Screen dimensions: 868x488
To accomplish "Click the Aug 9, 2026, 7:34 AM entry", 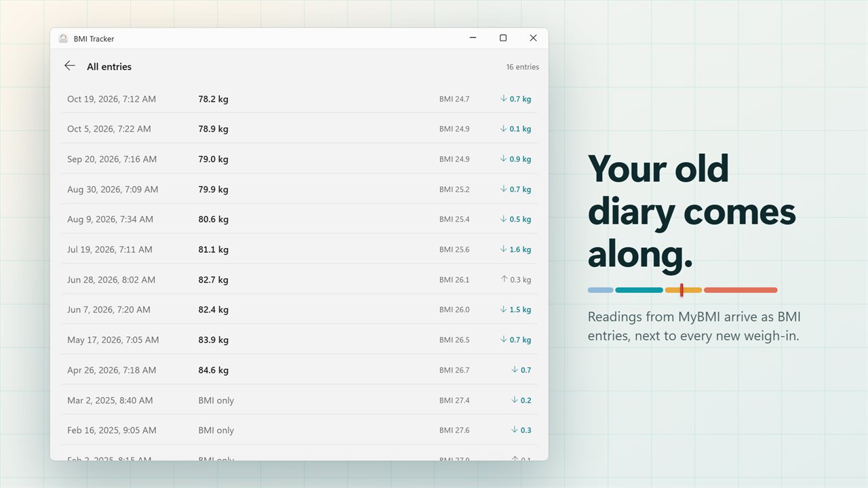I will (299, 219).
